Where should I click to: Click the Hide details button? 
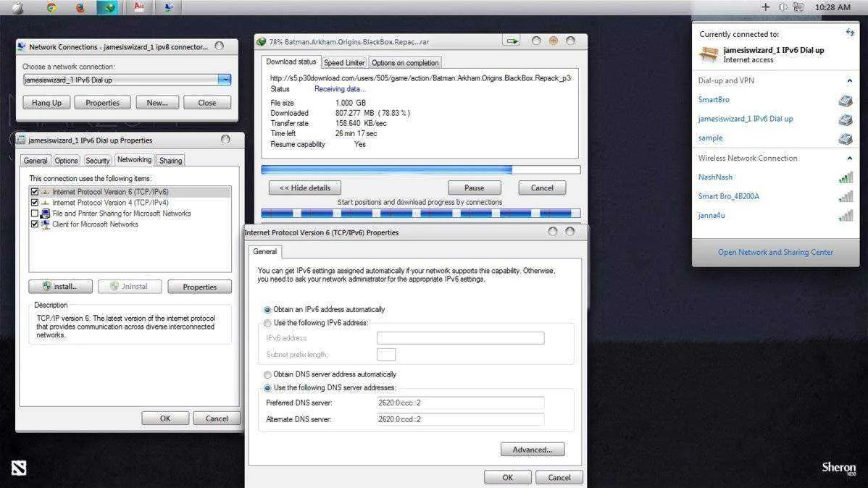tap(304, 188)
